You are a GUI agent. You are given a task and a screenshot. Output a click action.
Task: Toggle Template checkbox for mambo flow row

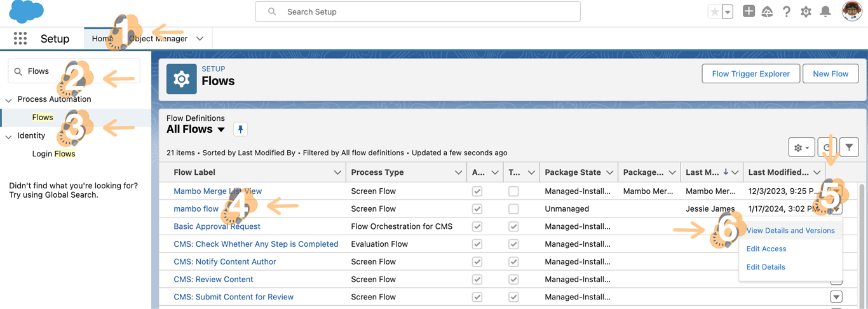pyautogui.click(x=513, y=209)
